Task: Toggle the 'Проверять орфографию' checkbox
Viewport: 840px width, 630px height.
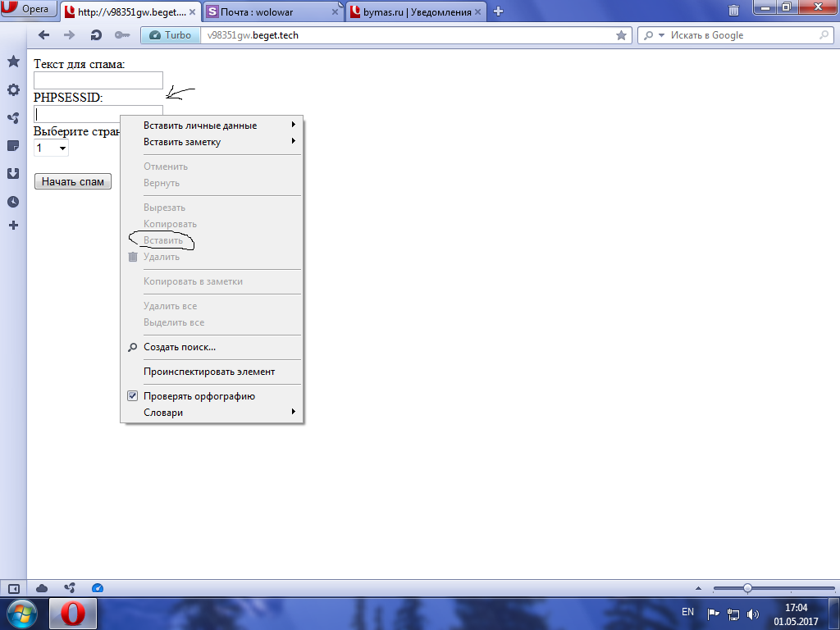Action: coord(133,396)
